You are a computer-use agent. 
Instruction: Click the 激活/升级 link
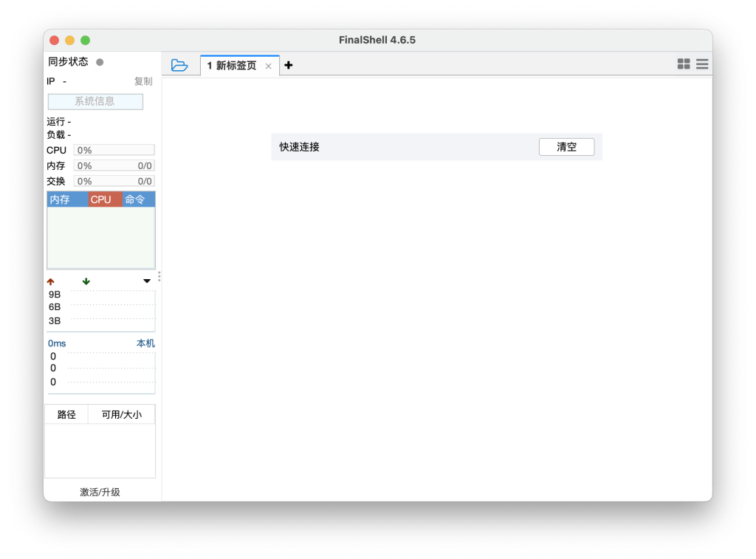coord(100,492)
